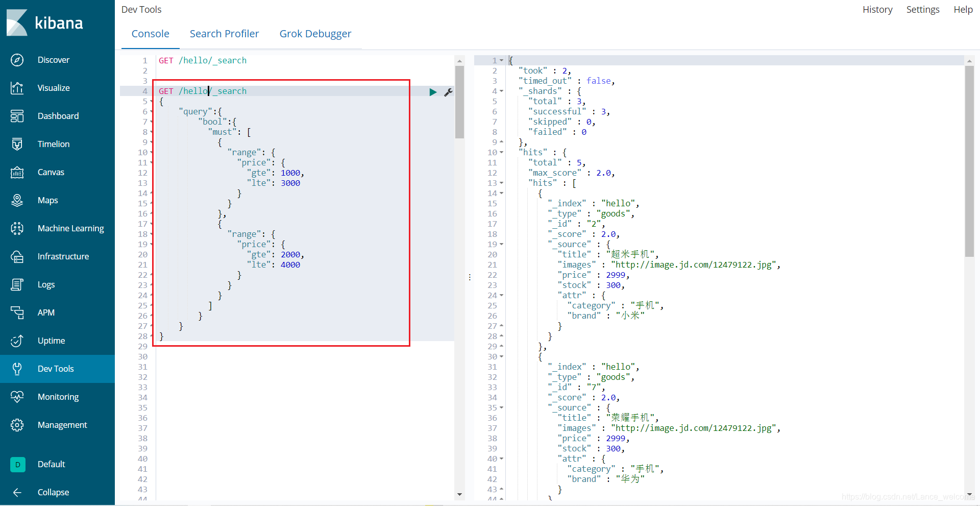This screenshot has height=506, width=980.
Task: Collapse the response root fold at line 1
Action: point(501,60)
